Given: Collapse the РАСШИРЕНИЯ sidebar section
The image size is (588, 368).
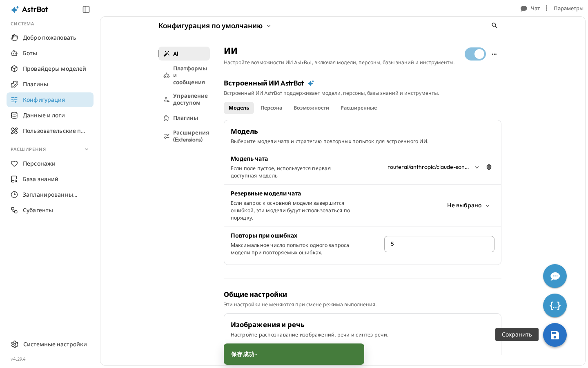Looking at the screenshot, I should coord(87,149).
